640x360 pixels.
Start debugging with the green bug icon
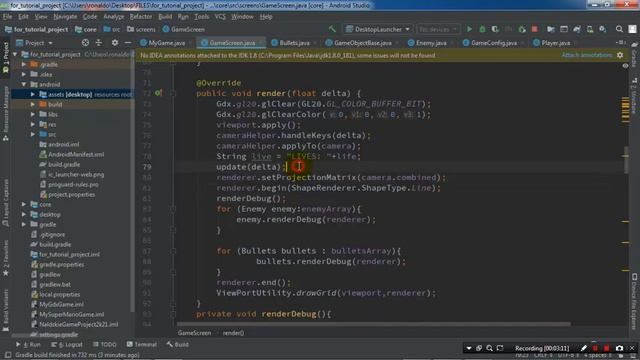pyautogui.click(x=482, y=29)
